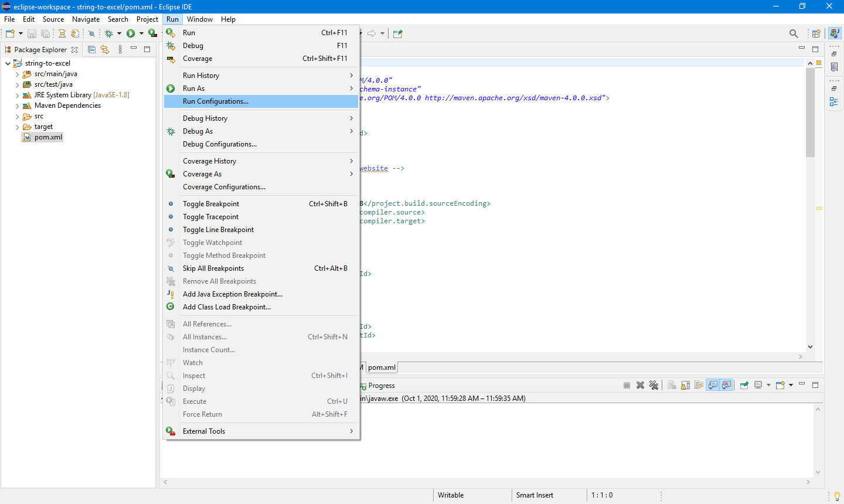Open the Debug toolbar dropdown arrow
Viewport: 844px width, 504px height.
119,33
